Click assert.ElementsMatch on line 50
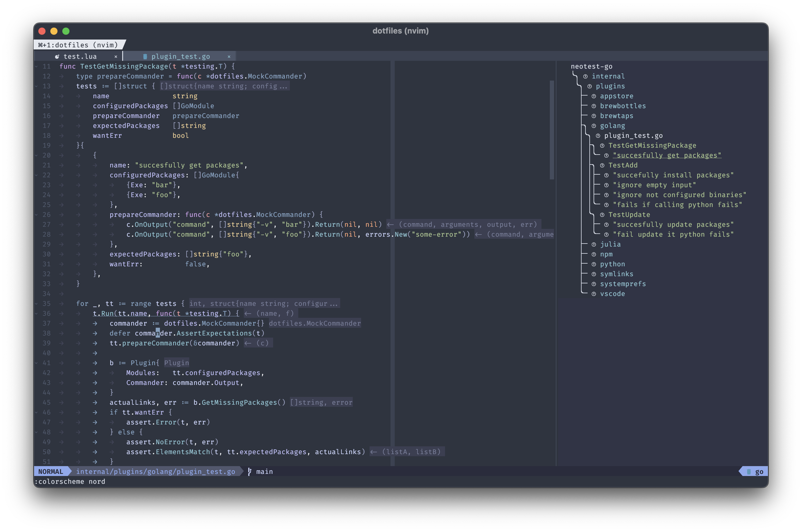 [x=168, y=452]
